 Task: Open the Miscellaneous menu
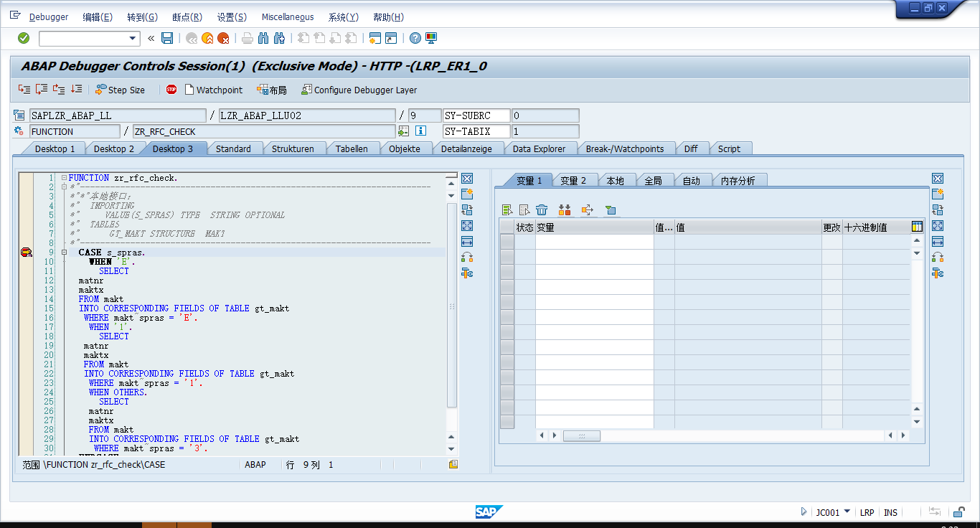[x=287, y=17]
